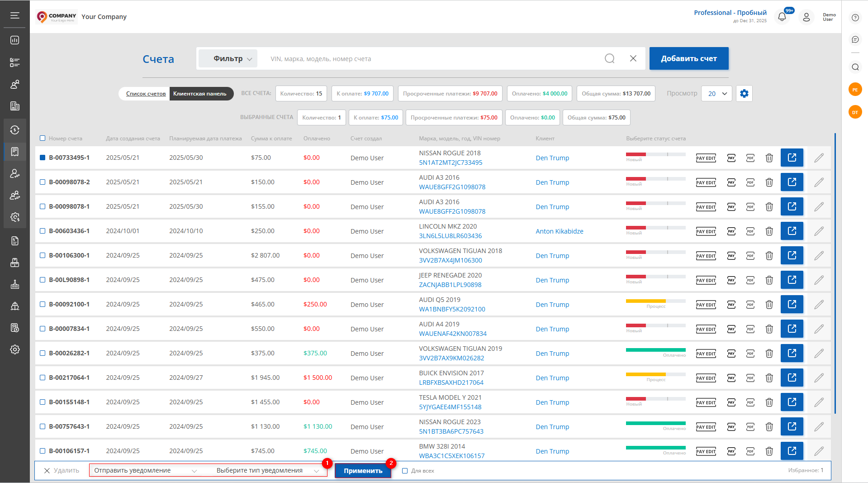This screenshot has width=868, height=483.
Task: Click PAY EDIT for invoice B-00733495-1
Action: coord(706,158)
